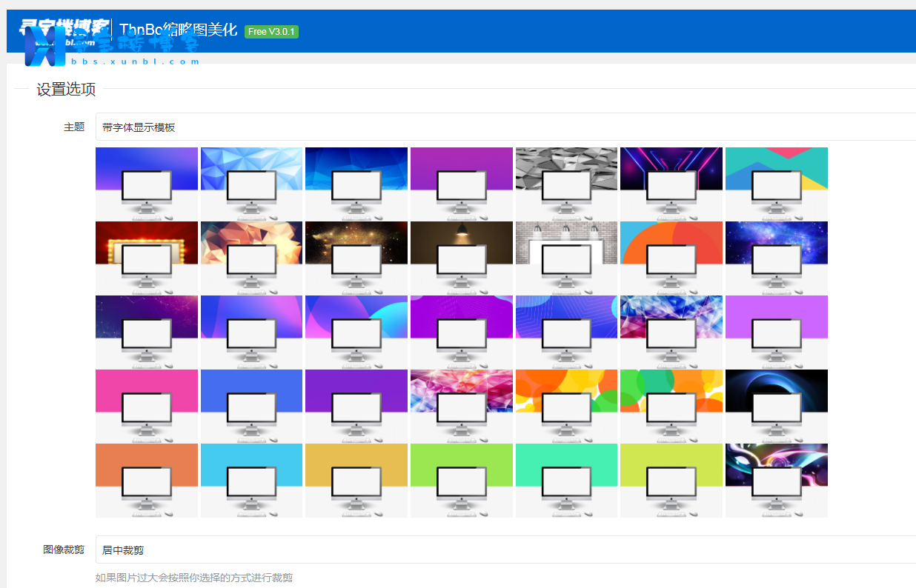The height and width of the screenshot is (588, 916).
Task: Select the teal and pink geometric thumbnail
Action: pos(776,184)
